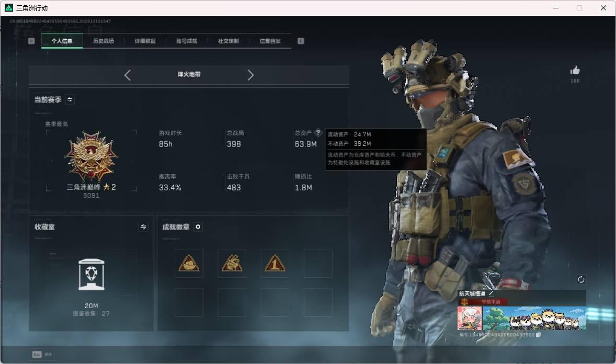Click the 烽火地带 mode title
616x364 pixels.
pyautogui.click(x=189, y=74)
